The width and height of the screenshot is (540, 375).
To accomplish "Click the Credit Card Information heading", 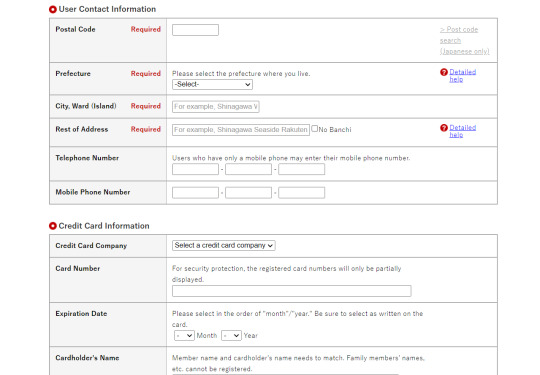I will point(104,226).
